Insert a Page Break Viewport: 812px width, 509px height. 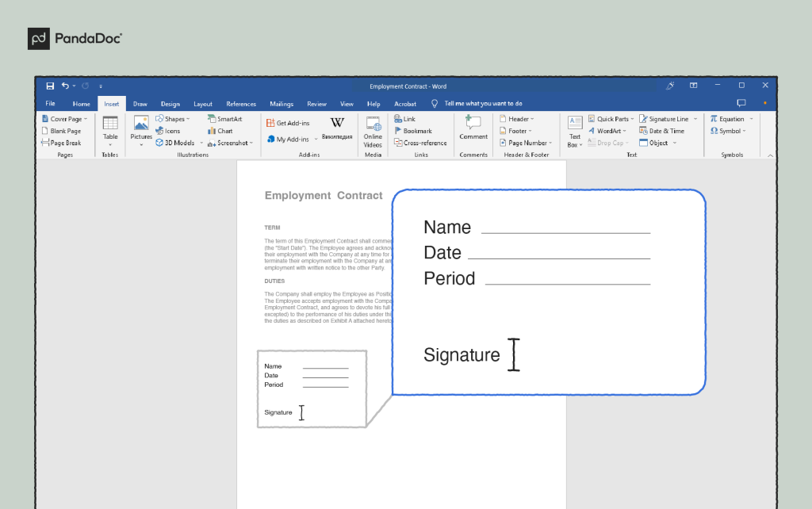(x=61, y=143)
